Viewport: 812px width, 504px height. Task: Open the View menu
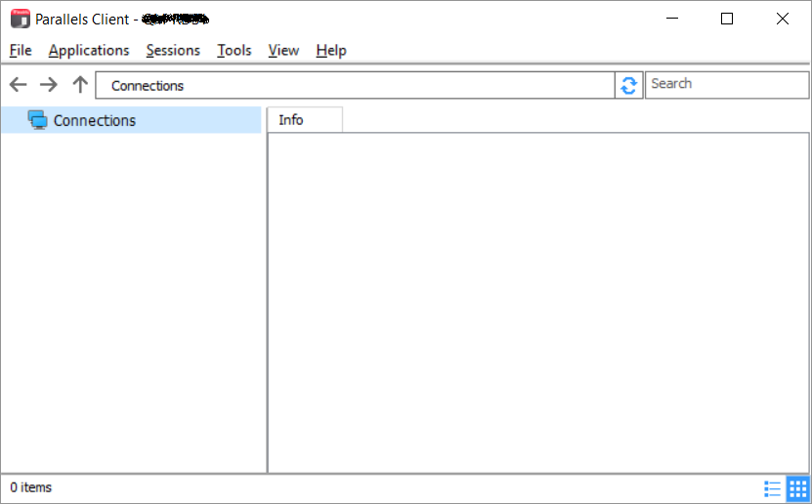tap(283, 50)
